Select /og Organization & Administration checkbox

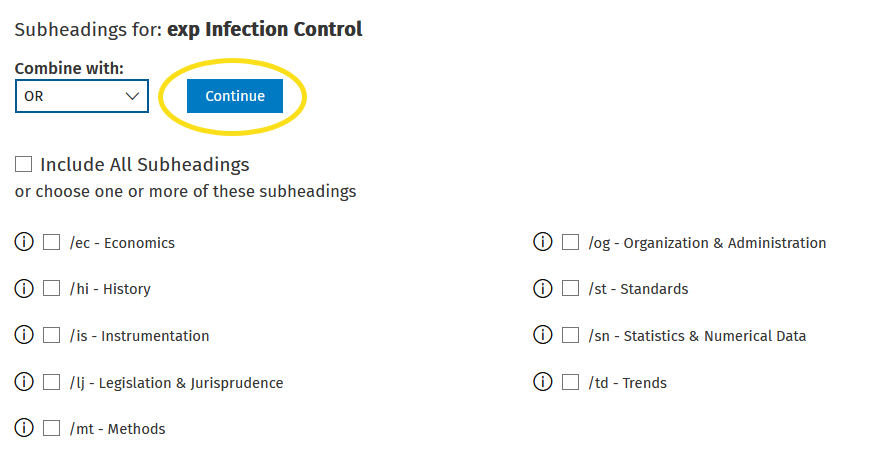[x=570, y=242]
